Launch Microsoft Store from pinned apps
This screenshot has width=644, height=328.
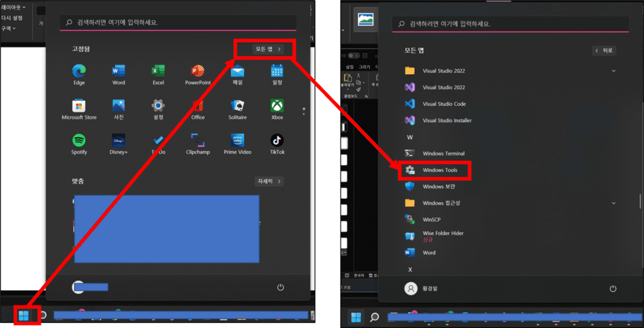tap(79, 110)
